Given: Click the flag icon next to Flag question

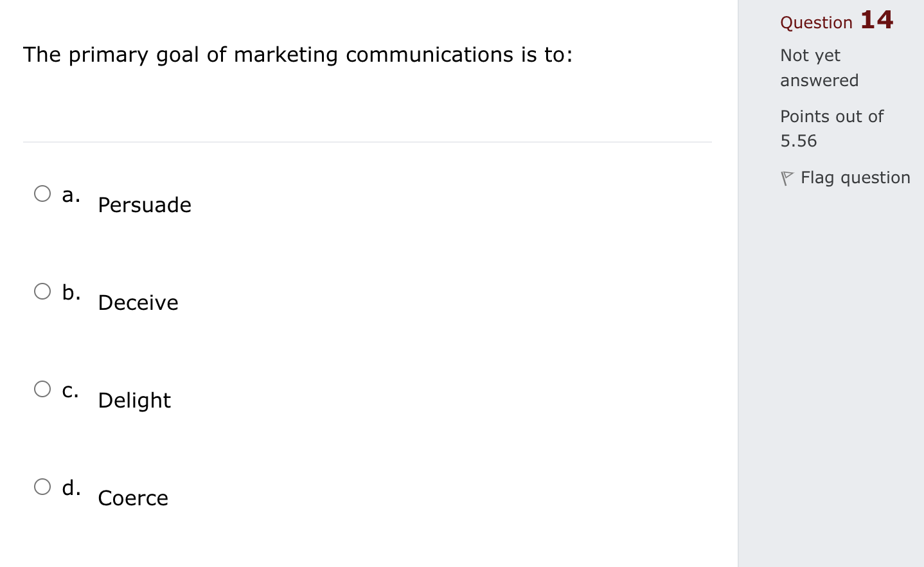Looking at the screenshot, I should point(787,177).
